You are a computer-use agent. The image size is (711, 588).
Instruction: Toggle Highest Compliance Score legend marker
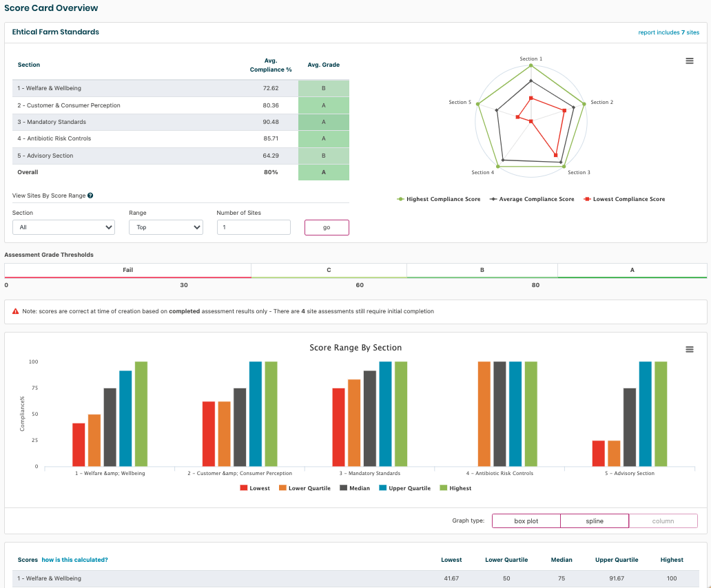400,199
